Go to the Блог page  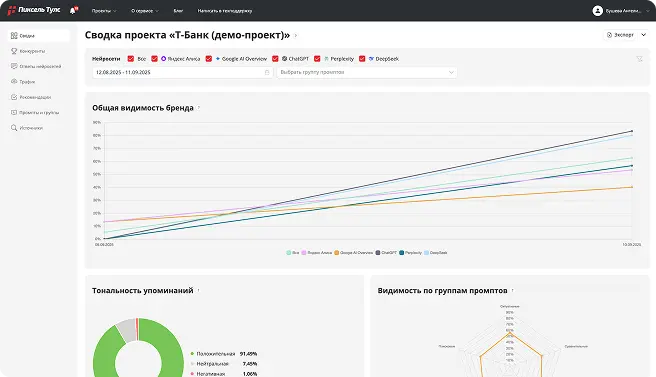point(178,11)
